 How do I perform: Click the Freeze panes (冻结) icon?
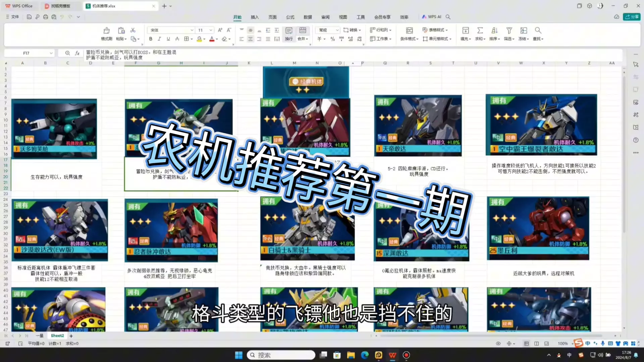(523, 31)
